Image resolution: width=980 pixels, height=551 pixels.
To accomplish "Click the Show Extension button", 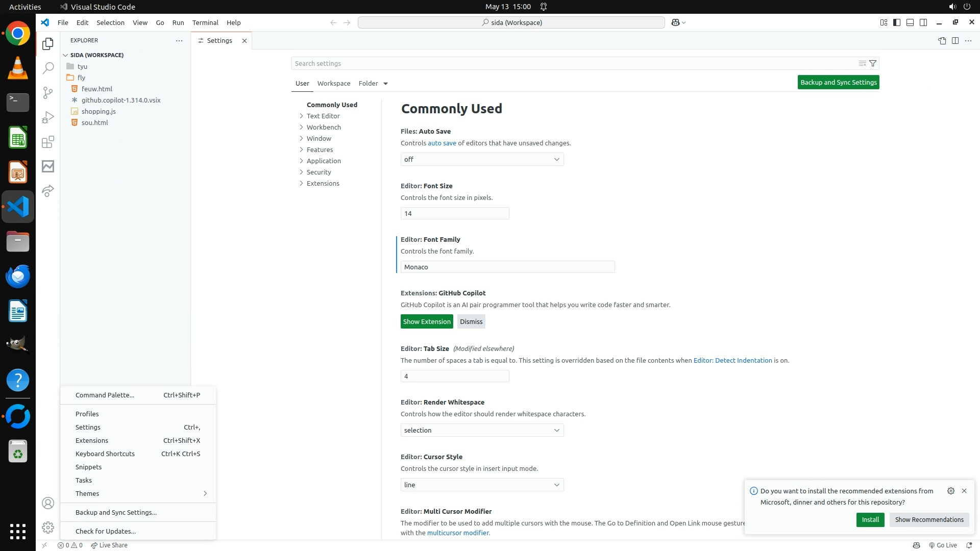I will pyautogui.click(x=427, y=322).
